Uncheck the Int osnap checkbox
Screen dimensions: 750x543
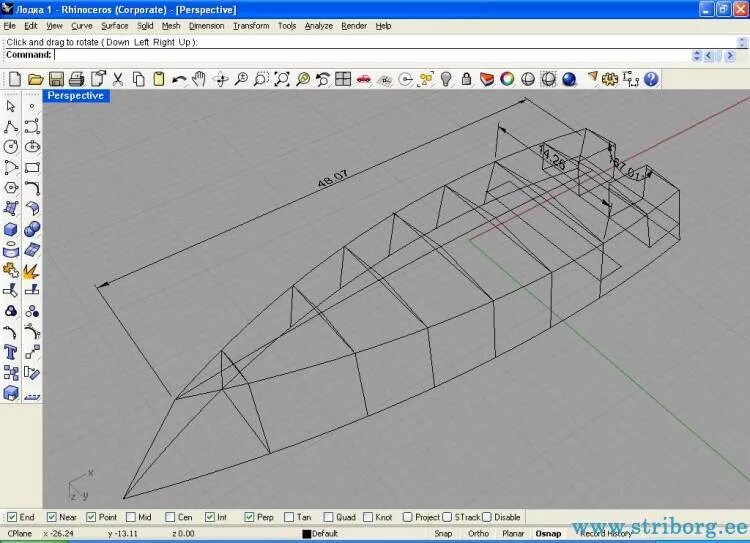[210, 517]
